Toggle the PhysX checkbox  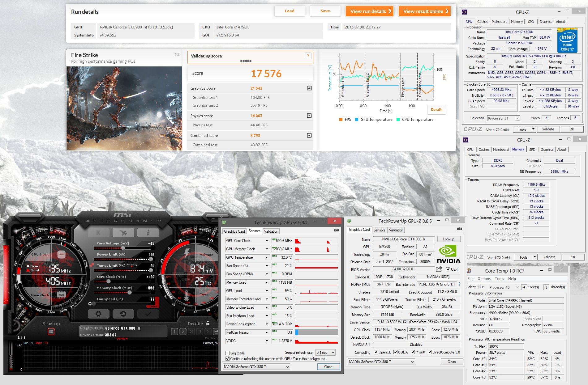click(x=413, y=352)
